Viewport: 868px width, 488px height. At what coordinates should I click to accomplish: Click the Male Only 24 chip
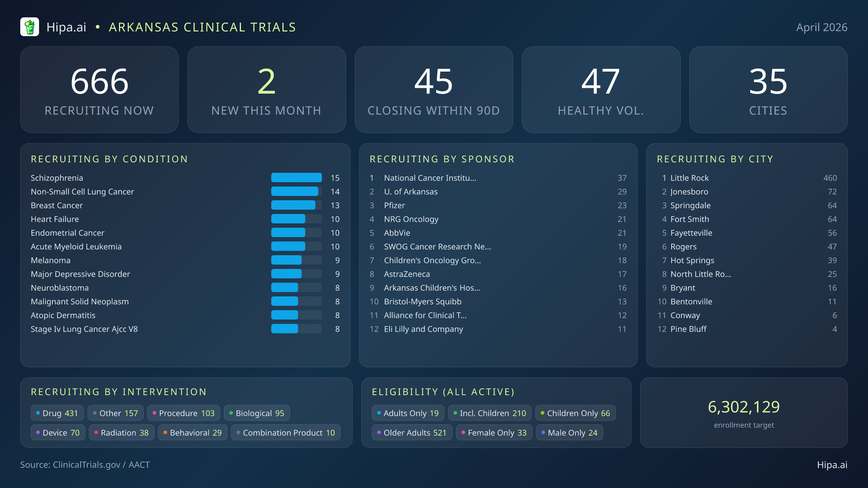(x=570, y=432)
